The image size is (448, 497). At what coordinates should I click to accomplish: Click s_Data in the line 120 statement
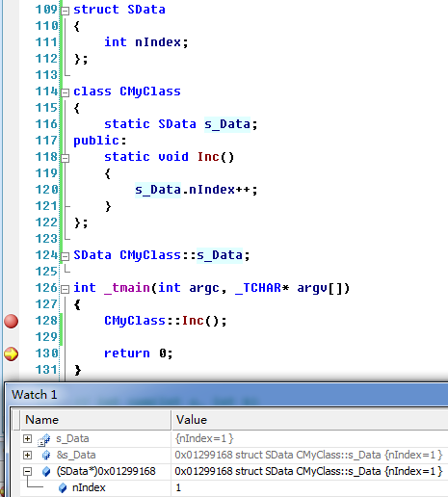(x=158, y=190)
